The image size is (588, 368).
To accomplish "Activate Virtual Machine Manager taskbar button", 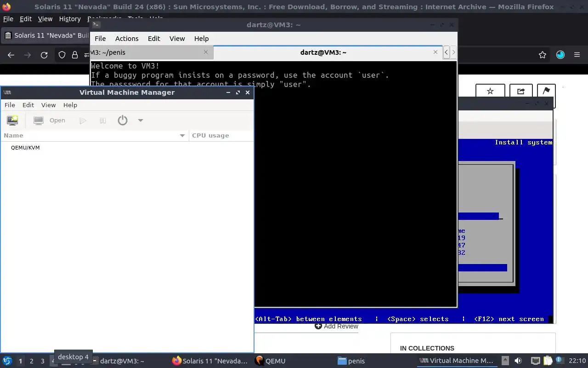I will click(x=457, y=361).
